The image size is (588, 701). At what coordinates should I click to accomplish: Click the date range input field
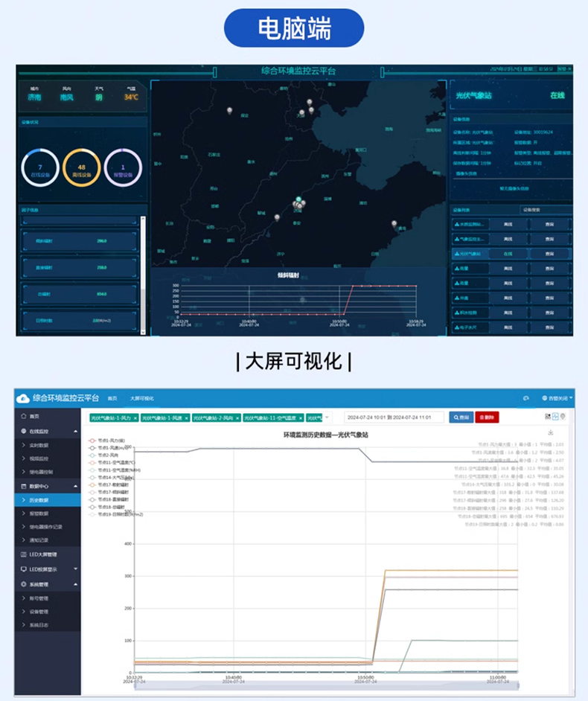click(x=394, y=417)
